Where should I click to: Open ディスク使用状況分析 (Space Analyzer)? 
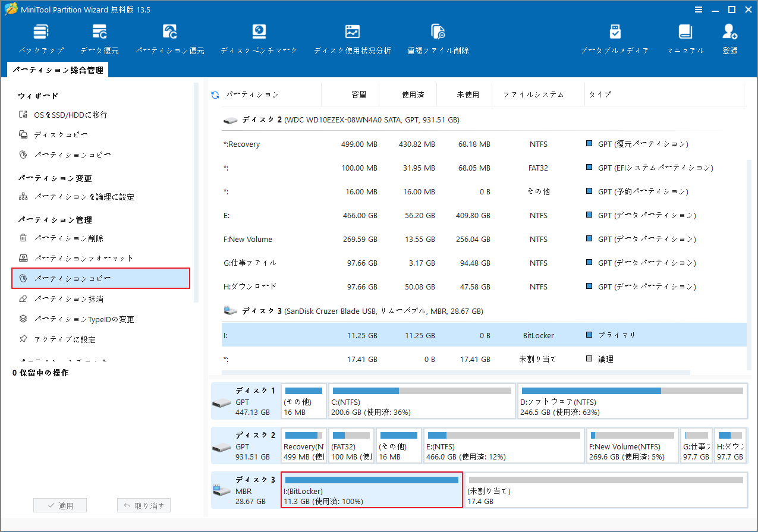[352, 36]
